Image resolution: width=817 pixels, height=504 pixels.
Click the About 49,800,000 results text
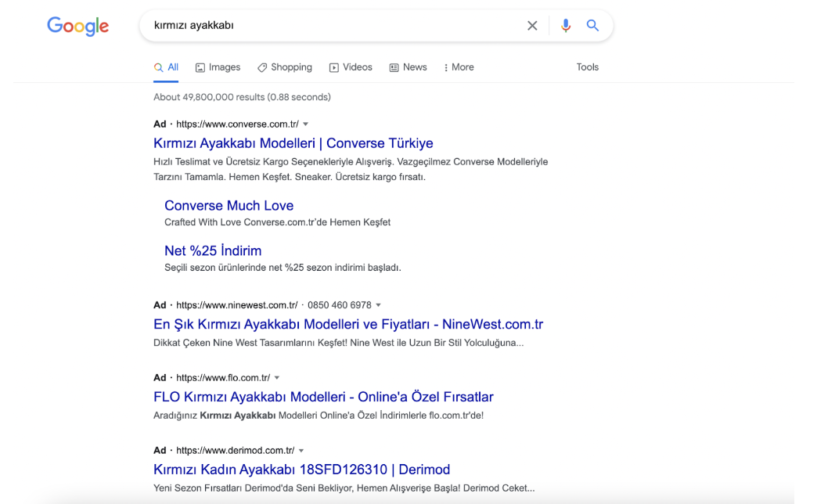coord(242,97)
